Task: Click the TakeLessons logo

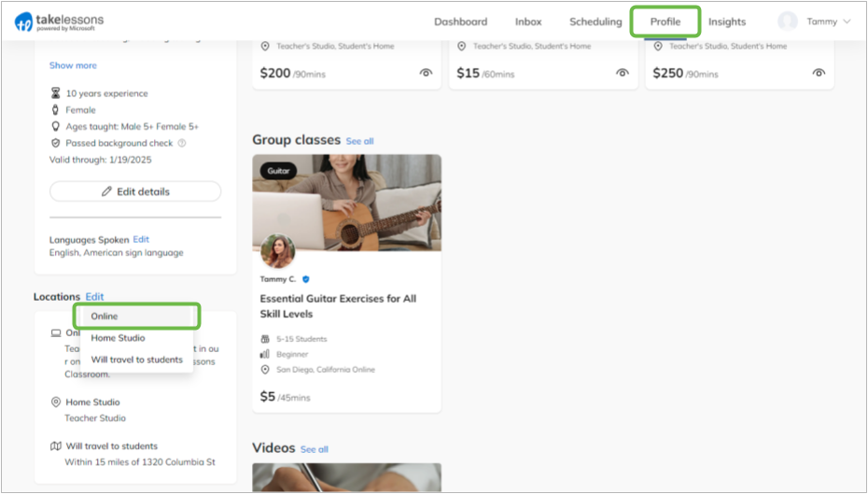Action: coord(59,21)
